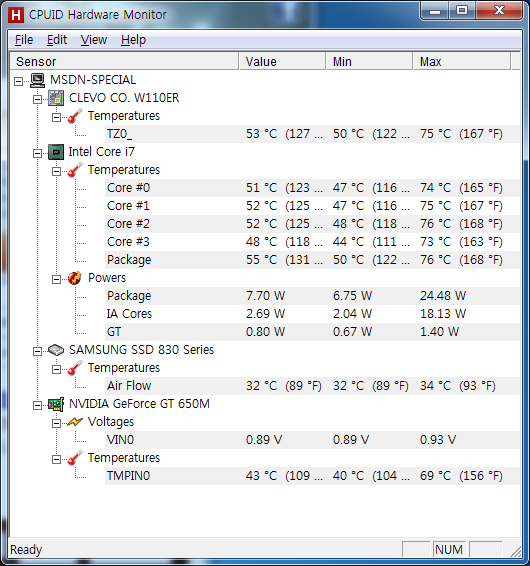530x566 pixels.
Task: Click the NVIDIA GeForce GT 650M label
Action: click(139, 404)
